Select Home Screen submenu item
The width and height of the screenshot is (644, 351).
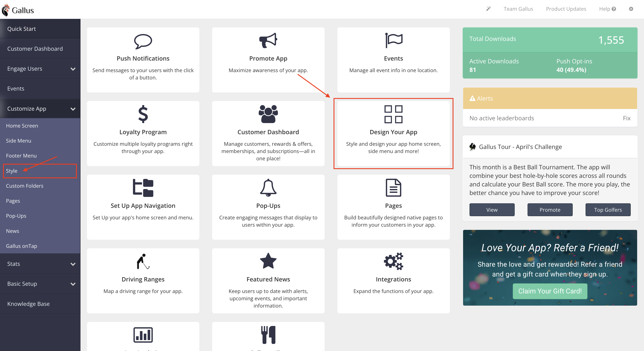pos(40,126)
